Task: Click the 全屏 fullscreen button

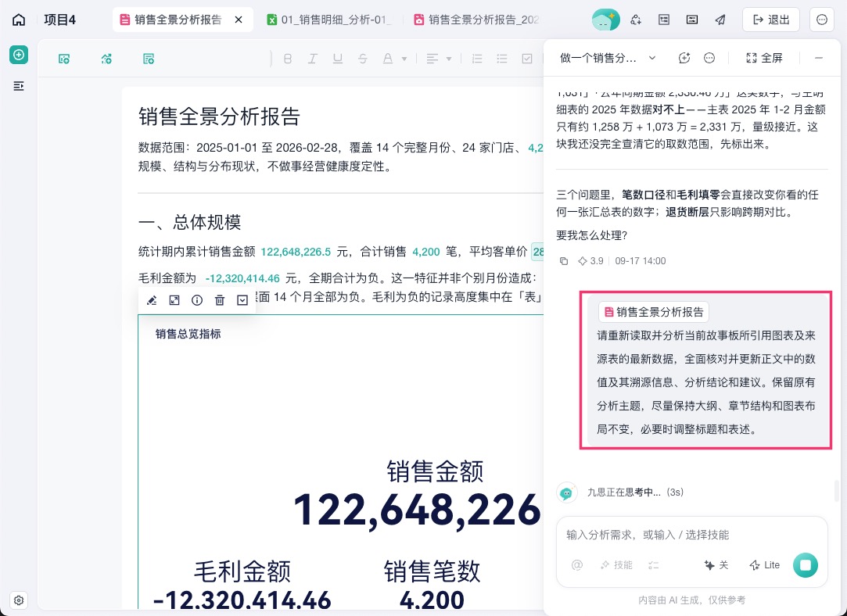Action: pyautogui.click(x=764, y=58)
